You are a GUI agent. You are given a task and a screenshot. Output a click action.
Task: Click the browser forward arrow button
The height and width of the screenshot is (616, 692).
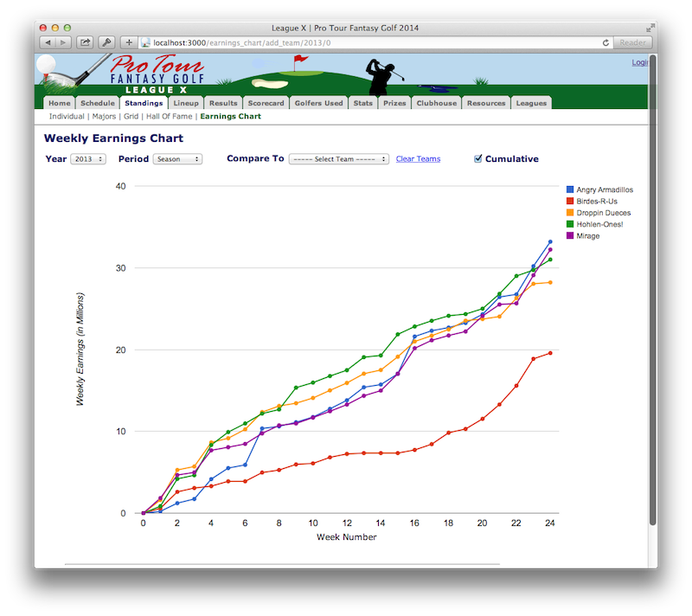[63, 42]
